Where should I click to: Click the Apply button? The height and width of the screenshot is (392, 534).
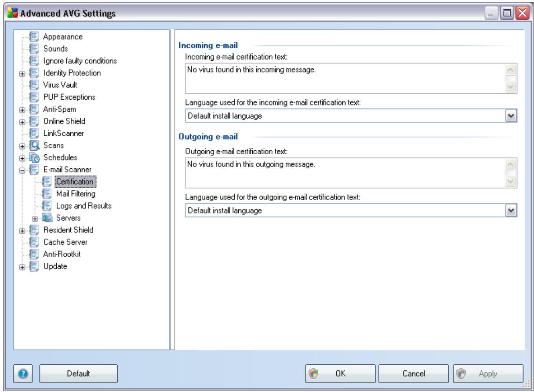488,373
